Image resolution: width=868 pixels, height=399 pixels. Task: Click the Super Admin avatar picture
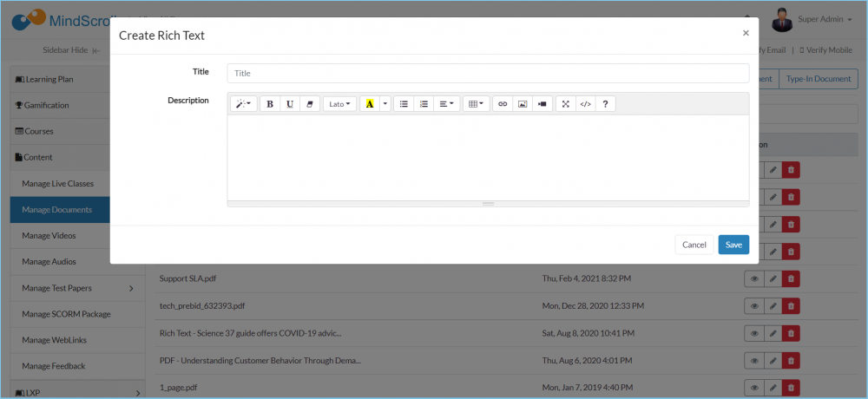point(782,20)
